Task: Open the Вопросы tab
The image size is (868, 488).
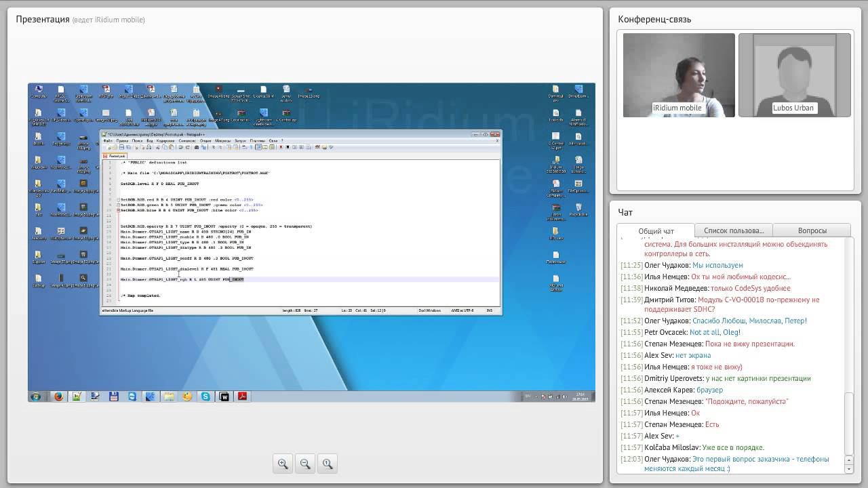Action: coord(812,230)
